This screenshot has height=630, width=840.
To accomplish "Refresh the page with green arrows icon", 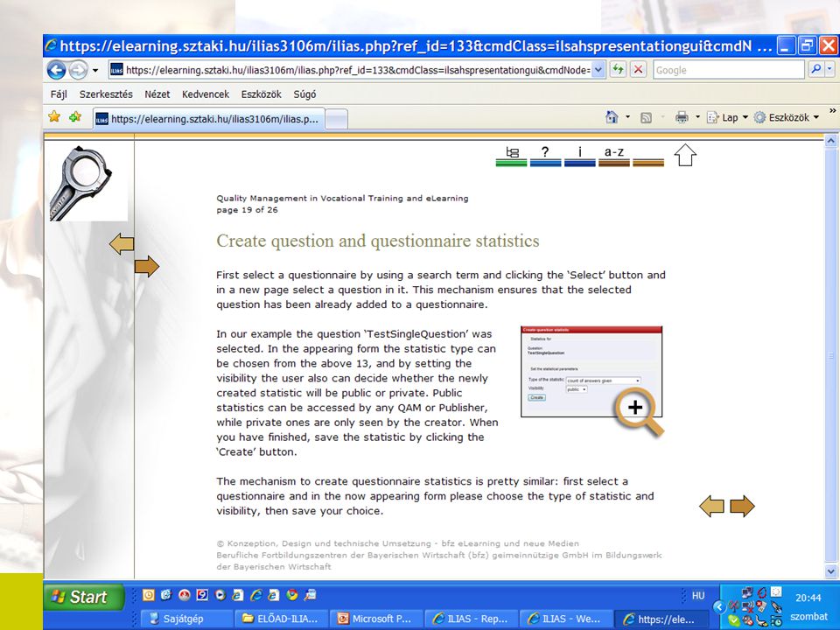I will (619, 70).
